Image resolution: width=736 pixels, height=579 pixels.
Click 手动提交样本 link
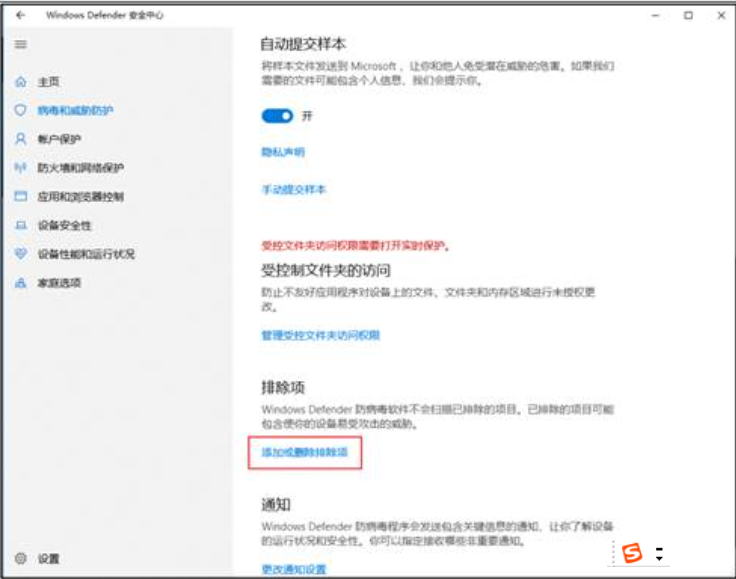(294, 189)
